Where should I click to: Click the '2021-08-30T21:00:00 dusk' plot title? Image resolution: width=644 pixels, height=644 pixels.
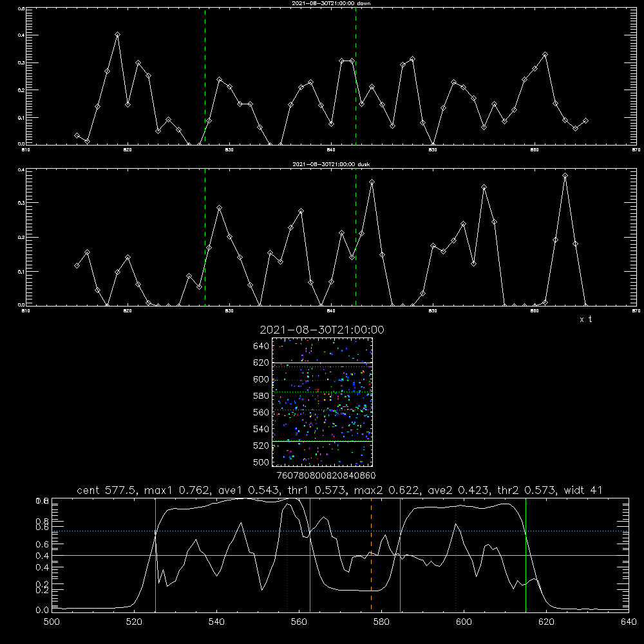[331, 164]
